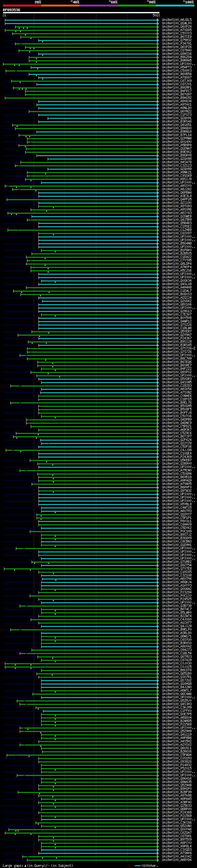
Task: Click the cyan alignment bar of UniRef100_A8JDL5
Action: pos(82,20)
